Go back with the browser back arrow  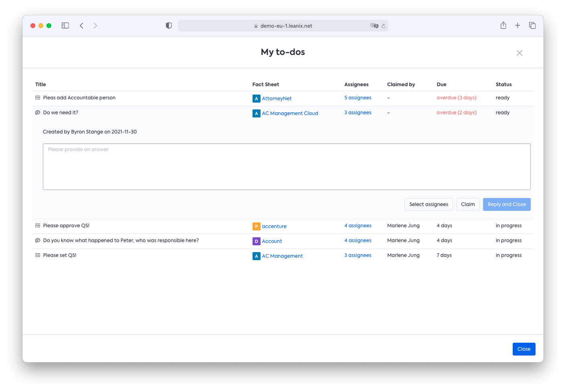click(x=81, y=26)
